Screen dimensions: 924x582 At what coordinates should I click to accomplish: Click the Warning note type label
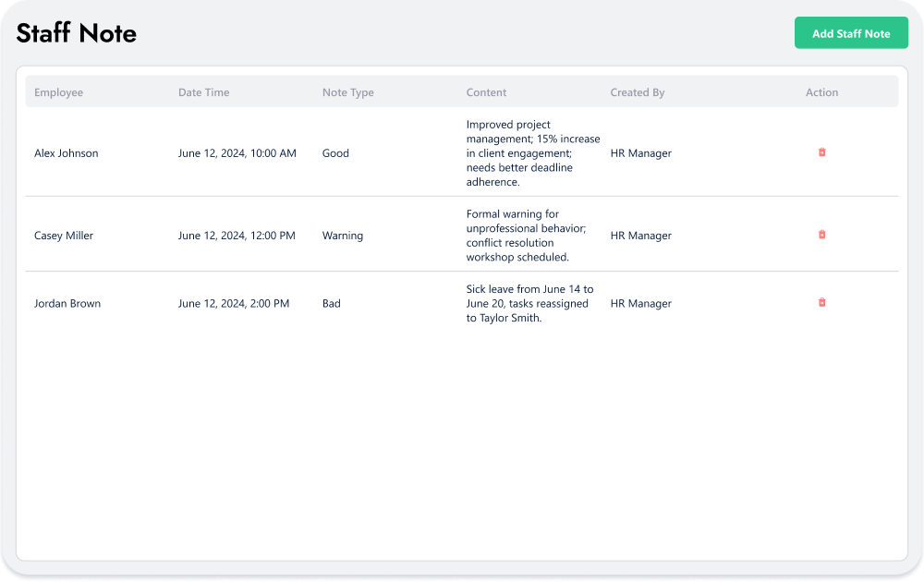(x=342, y=235)
